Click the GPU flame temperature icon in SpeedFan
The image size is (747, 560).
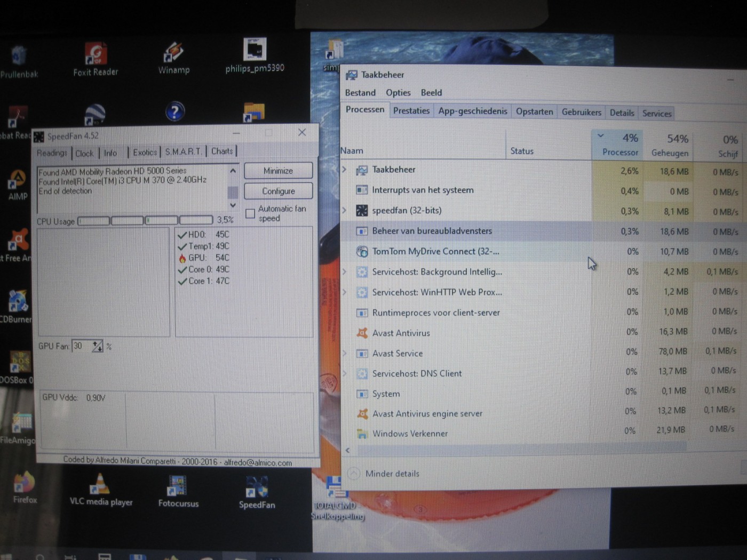pyautogui.click(x=182, y=258)
